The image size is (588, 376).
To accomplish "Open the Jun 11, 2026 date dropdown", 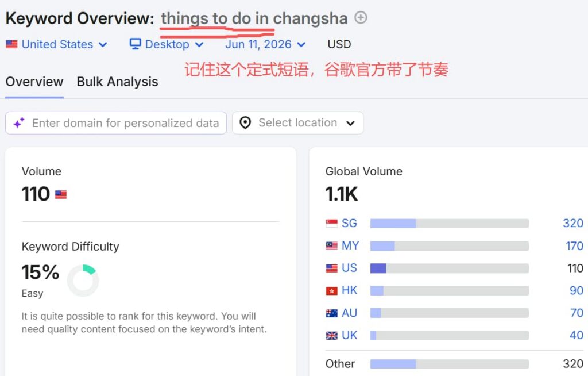I will [x=265, y=44].
